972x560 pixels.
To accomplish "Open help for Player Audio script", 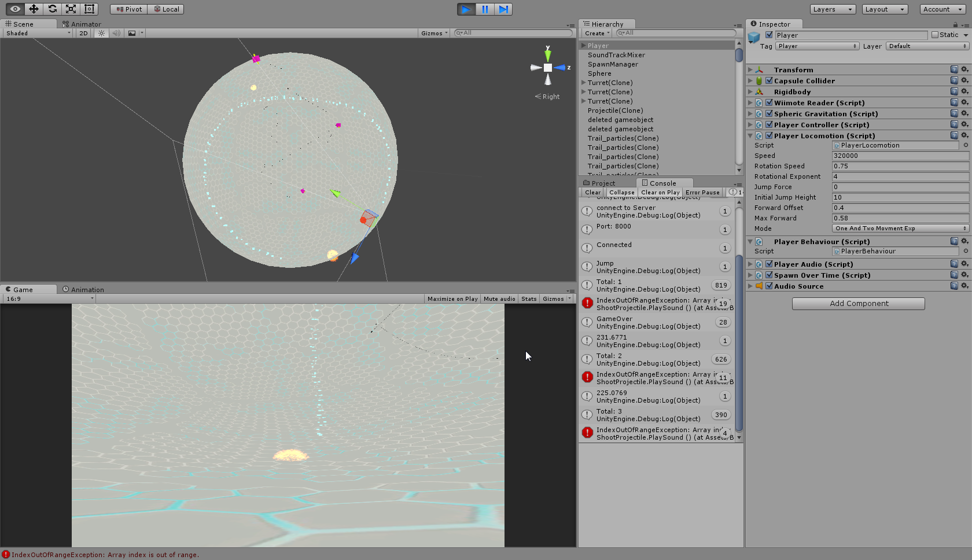I will 954,264.
